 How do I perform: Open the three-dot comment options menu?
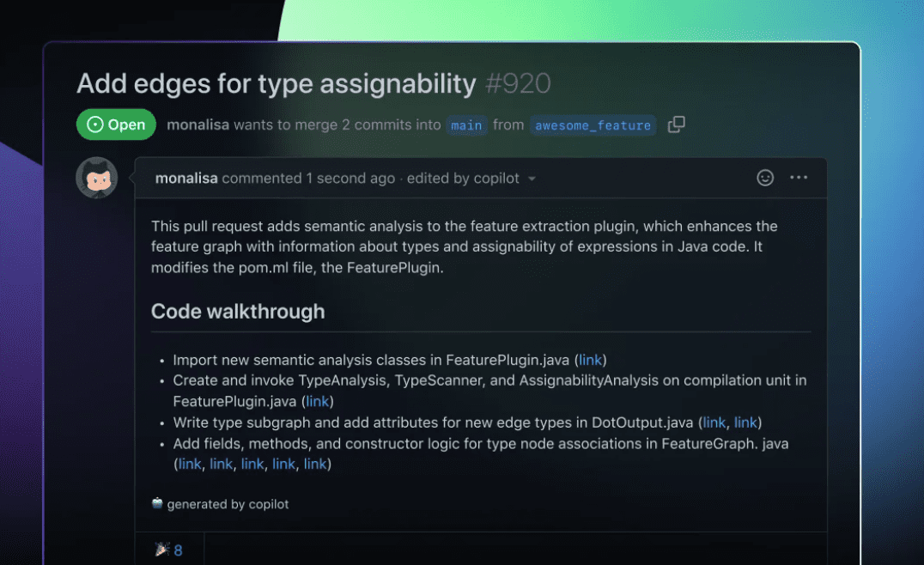coord(799,178)
